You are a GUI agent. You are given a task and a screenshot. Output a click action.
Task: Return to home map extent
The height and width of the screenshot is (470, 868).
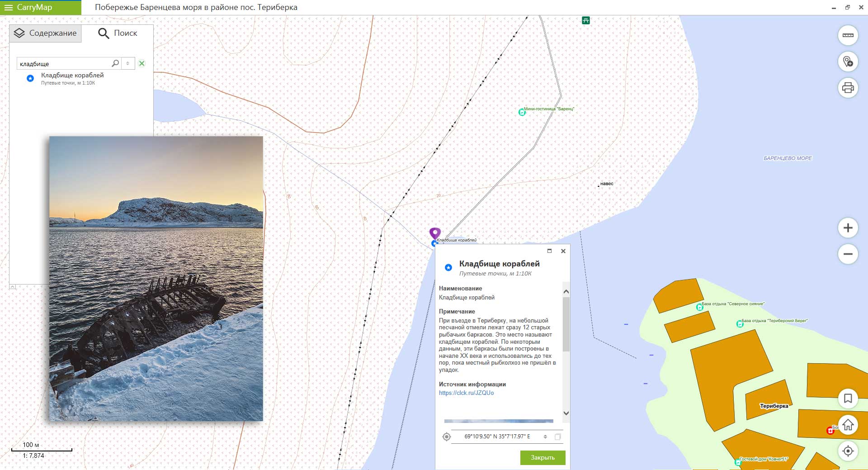click(x=848, y=425)
